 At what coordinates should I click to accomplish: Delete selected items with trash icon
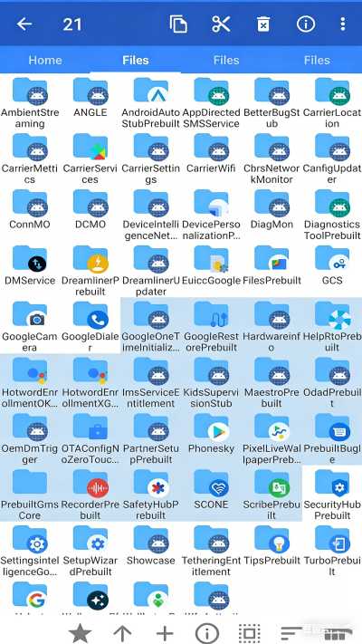click(x=263, y=24)
